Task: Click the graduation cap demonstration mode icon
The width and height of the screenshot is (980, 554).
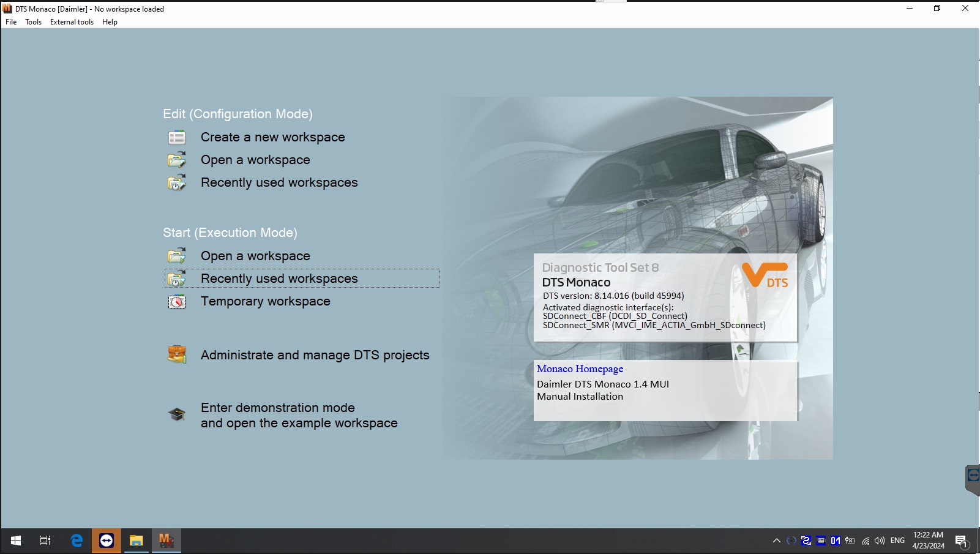Action: 177,414
